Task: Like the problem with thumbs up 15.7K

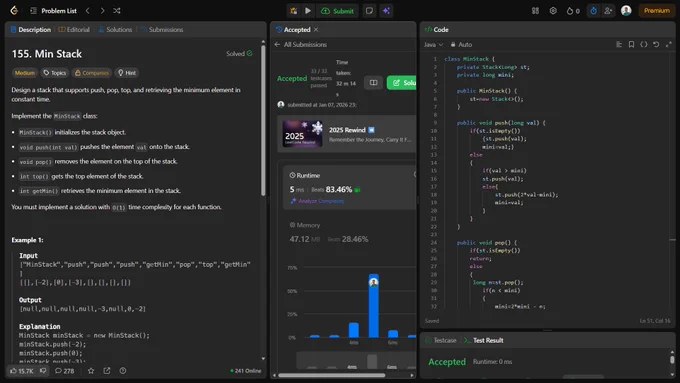Action: click(22, 371)
